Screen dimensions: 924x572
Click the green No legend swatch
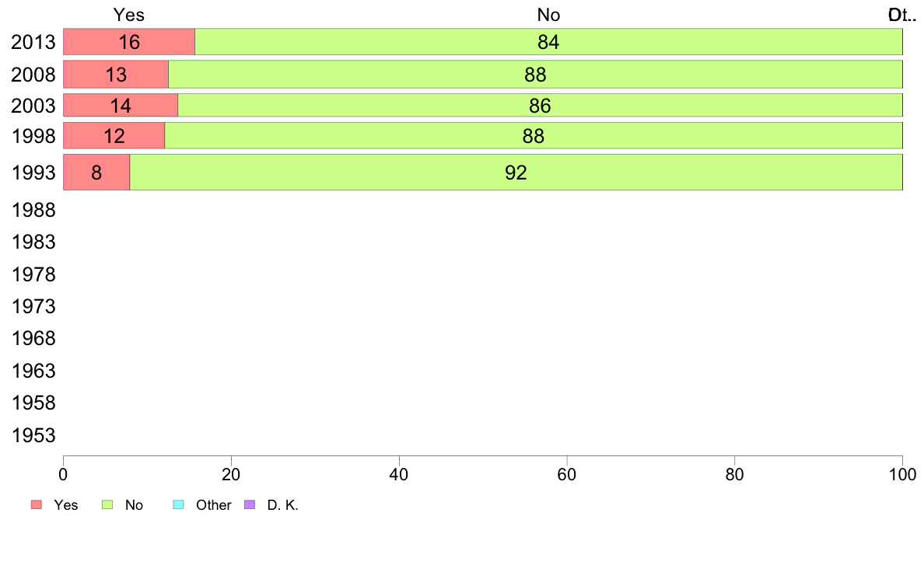pyautogui.click(x=107, y=505)
